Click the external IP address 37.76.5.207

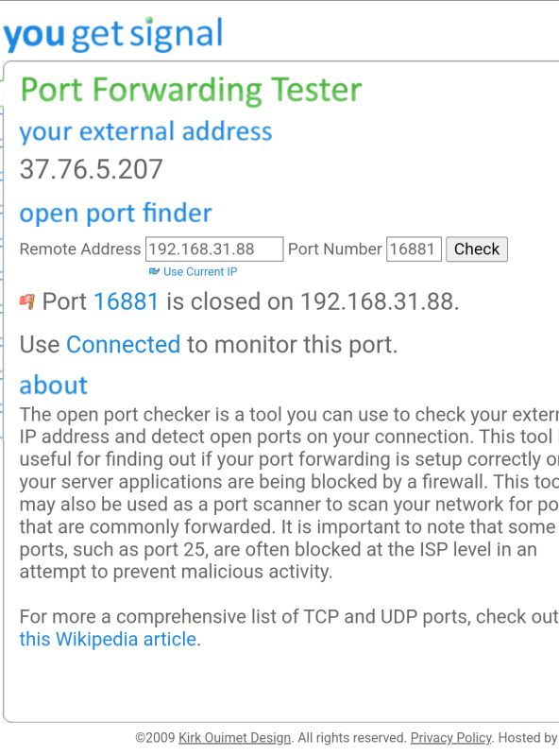pos(91,170)
